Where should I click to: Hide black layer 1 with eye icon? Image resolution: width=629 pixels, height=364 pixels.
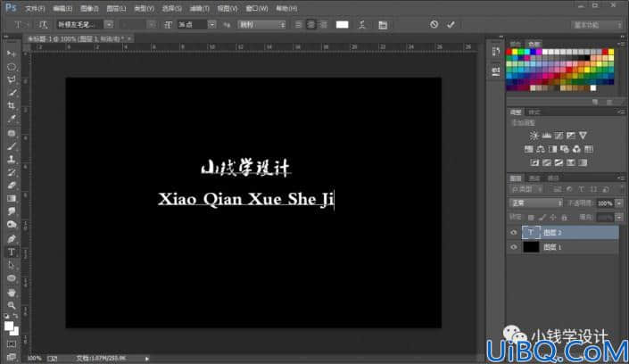click(x=514, y=247)
